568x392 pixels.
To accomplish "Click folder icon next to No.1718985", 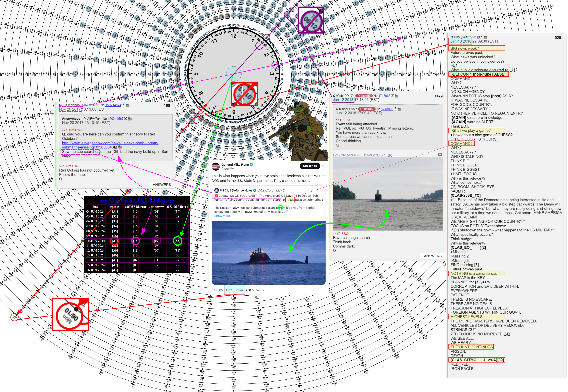I will coord(396,96).
